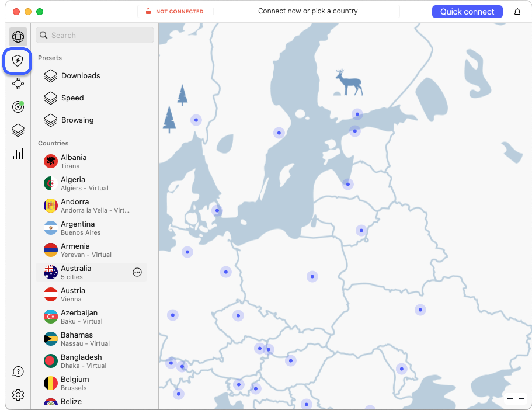This screenshot has height=410, width=532.
Task: Open Dark Web Monitor radar icon
Action: pyautogui.click(x=18, y=107)
